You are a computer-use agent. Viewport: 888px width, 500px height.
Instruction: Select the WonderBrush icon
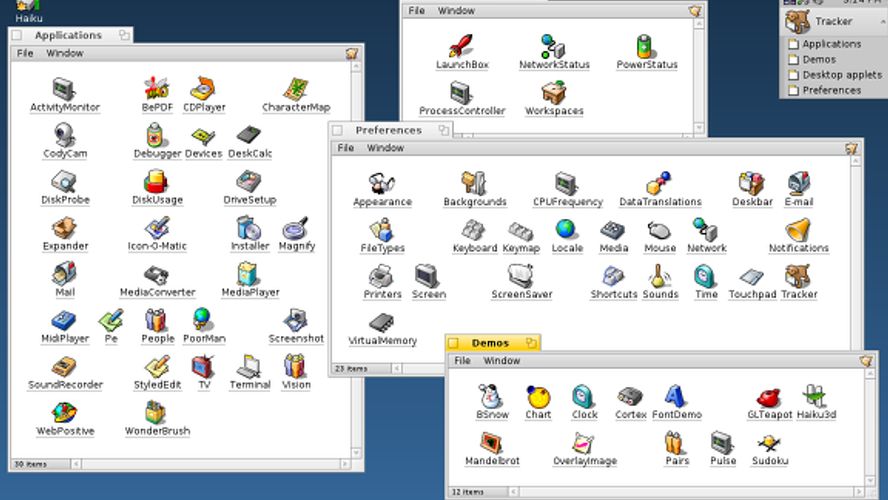155,412
